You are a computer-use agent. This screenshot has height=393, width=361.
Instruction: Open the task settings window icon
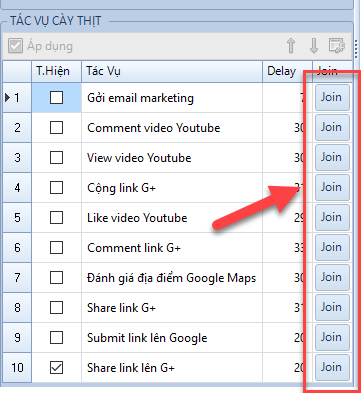click(337, 45)
